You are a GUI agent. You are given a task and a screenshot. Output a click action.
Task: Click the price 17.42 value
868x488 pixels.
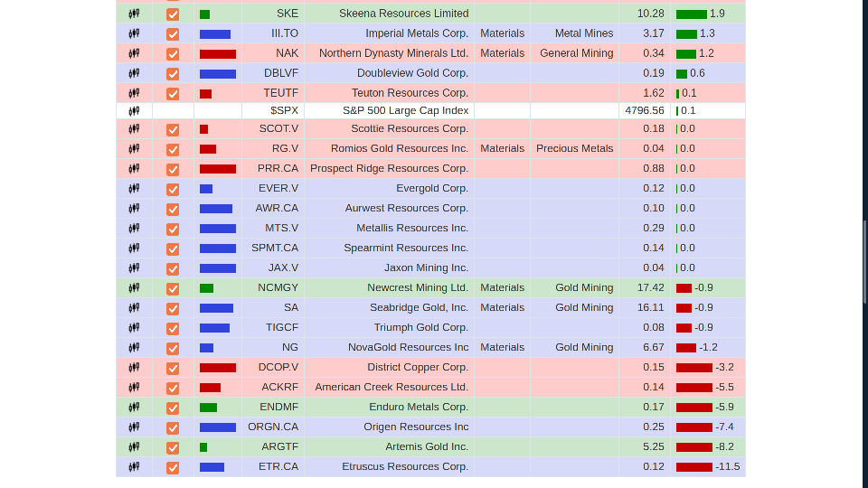[650, 287]
